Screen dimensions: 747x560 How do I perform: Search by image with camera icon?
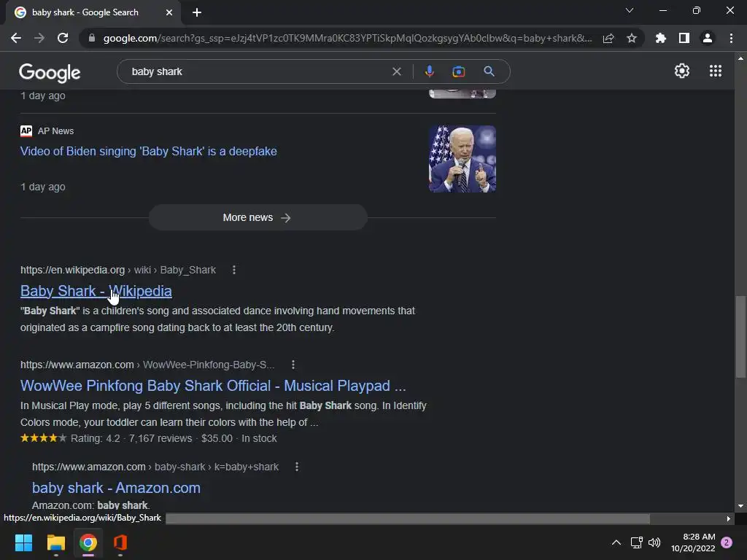pos(458,71)
